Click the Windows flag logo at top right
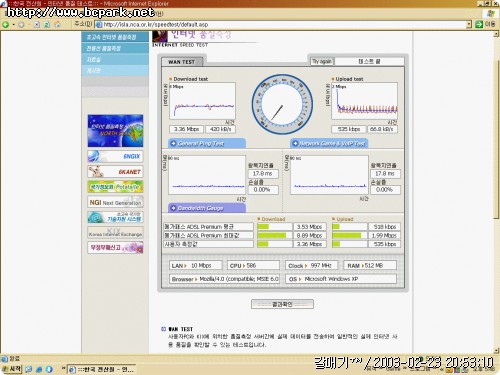Viewport: 500px width, 375px height. click(x=490, y=13)
